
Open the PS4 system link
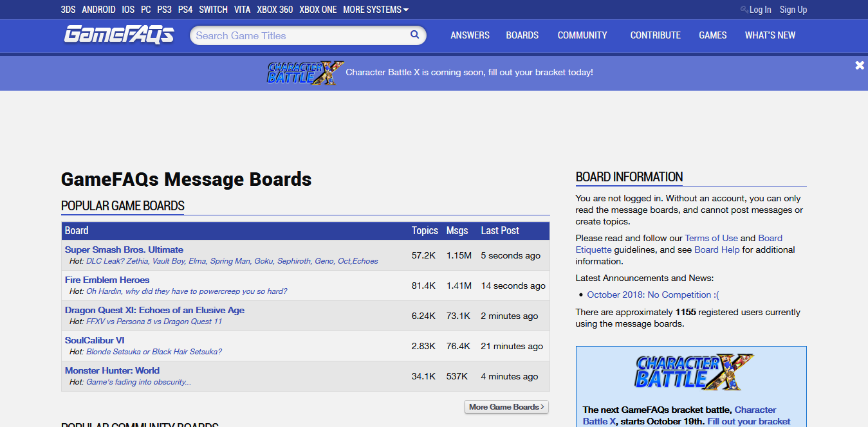pos(185,10)
